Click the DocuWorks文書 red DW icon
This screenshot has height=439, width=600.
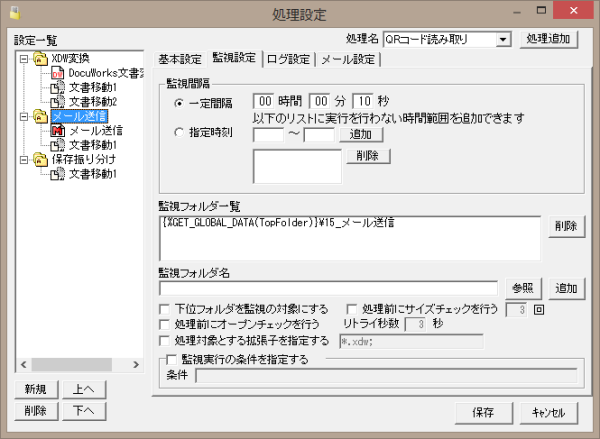57,73
